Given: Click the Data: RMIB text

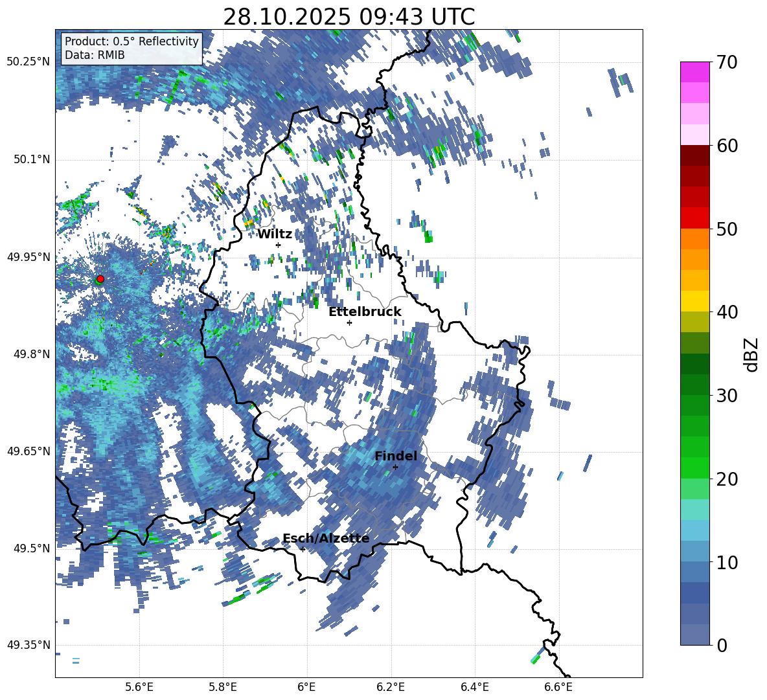Looking at the screenshot, I should click(x=95, y=55).
